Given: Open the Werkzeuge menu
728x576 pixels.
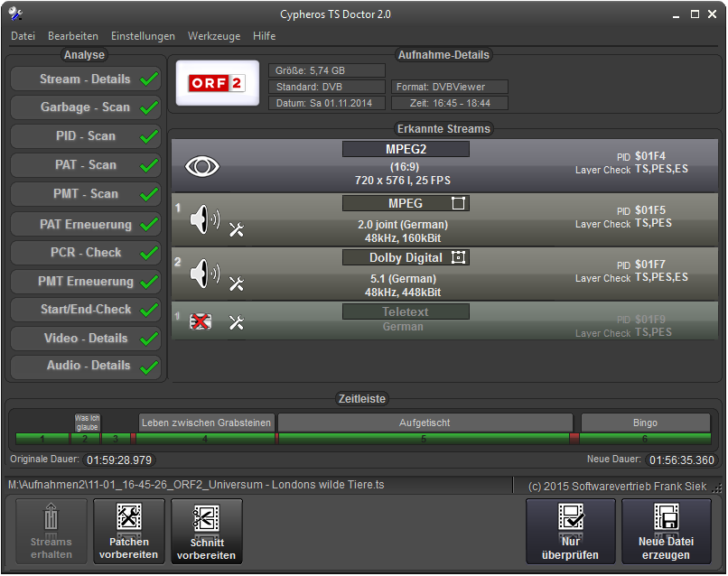Looking at the screenshot, I should [x=214, y=36].
